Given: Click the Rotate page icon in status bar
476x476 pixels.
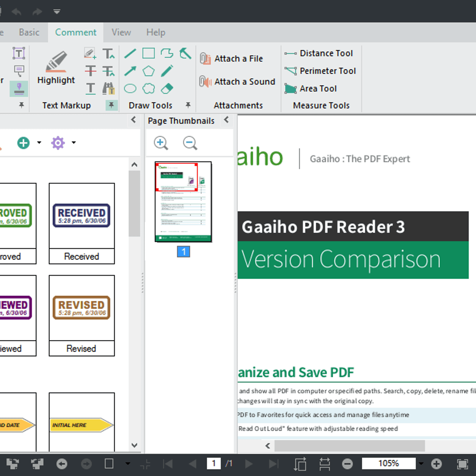Looking at the screenshot, I should (x=300, y=464).
